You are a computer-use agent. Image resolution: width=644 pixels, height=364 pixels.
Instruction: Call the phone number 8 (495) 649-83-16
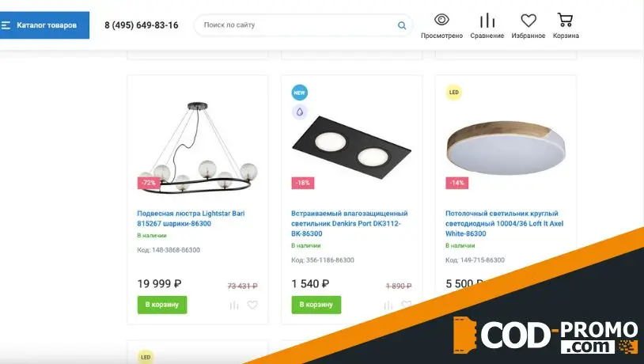click(142, 25)
